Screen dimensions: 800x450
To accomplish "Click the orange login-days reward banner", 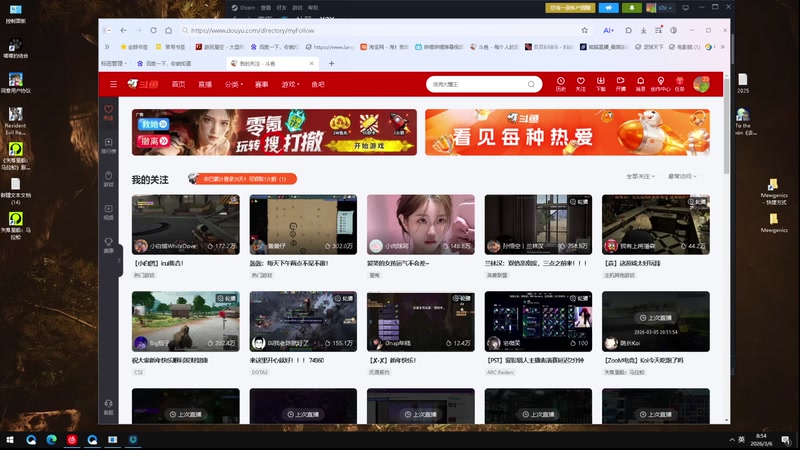I will (242, 179).
